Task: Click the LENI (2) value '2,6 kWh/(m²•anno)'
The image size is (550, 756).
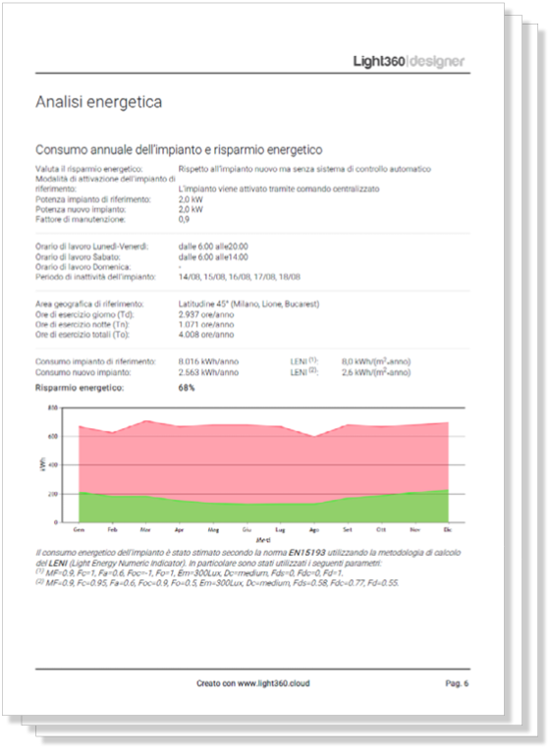Action: point(376,373)
